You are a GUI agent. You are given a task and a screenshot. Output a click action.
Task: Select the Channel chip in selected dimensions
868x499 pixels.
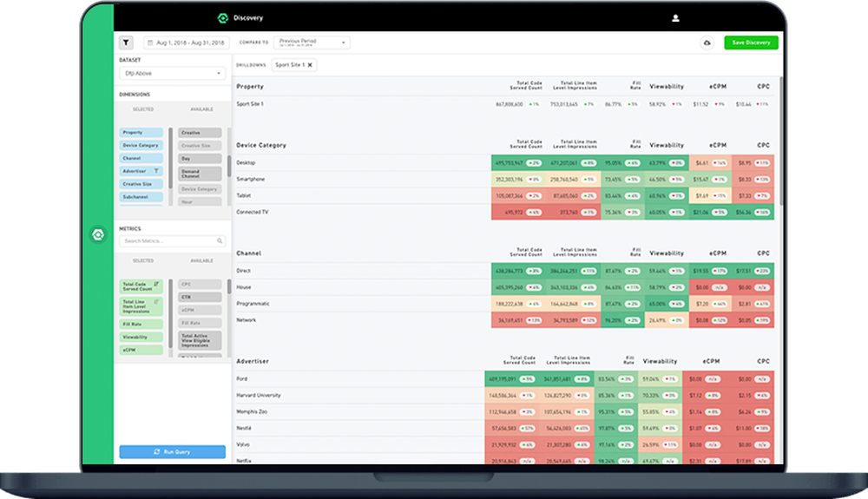click(x=141, y=158)
